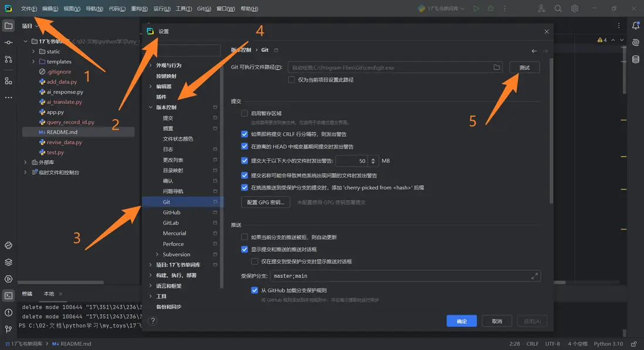This screenshot has height=350, width=644.
Task: Enable the '启用暂存区域' checkbox
Action: click(x=245, y=113)
